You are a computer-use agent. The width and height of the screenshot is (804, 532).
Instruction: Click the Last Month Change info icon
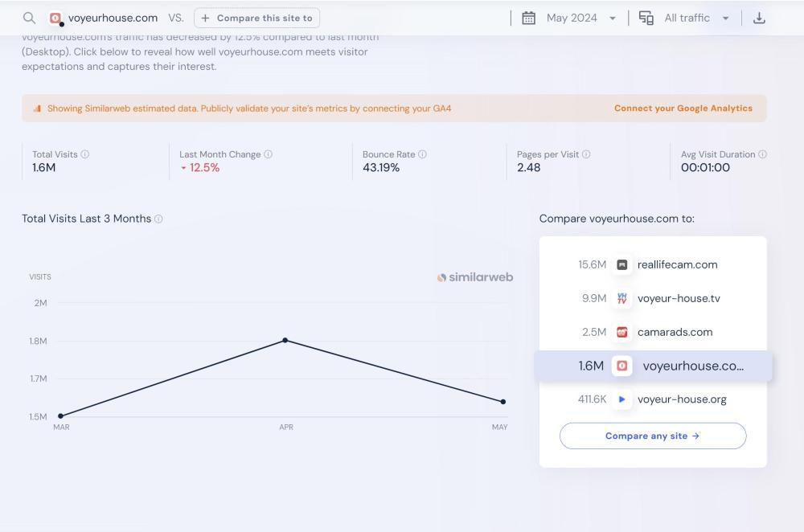coord(269,154)
